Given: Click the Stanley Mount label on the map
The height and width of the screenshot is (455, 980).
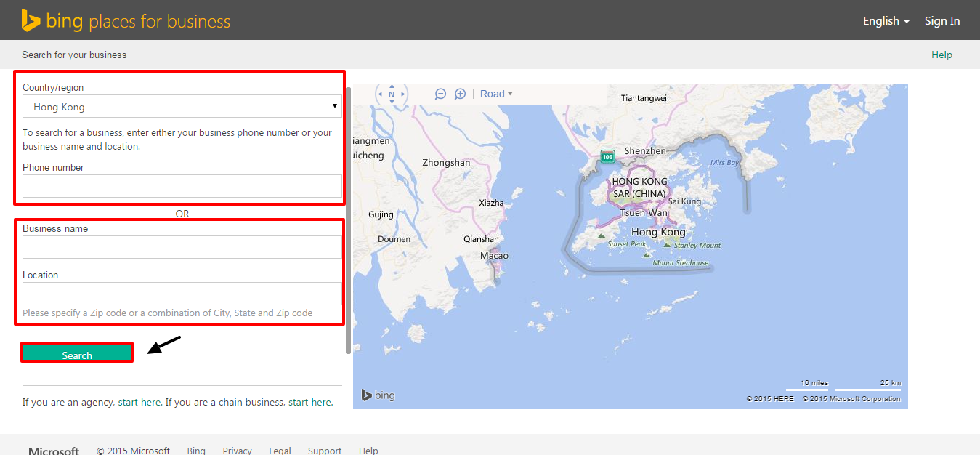Looking at the screenshot, I should (697, 246).
